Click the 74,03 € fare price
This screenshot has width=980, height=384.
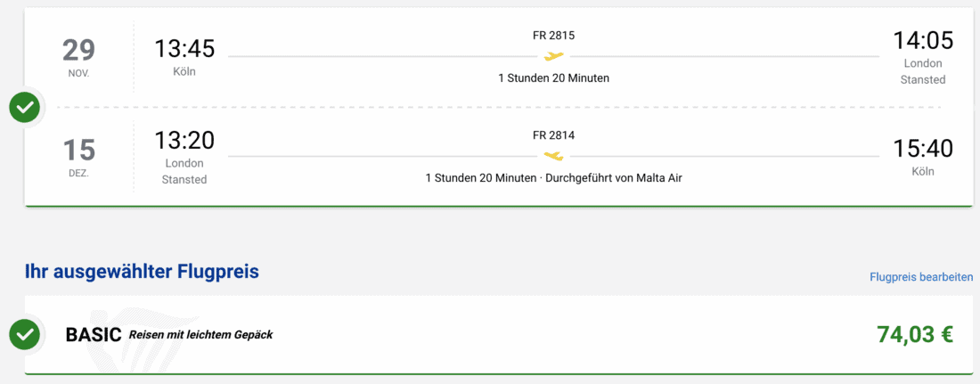coord(915,335)
